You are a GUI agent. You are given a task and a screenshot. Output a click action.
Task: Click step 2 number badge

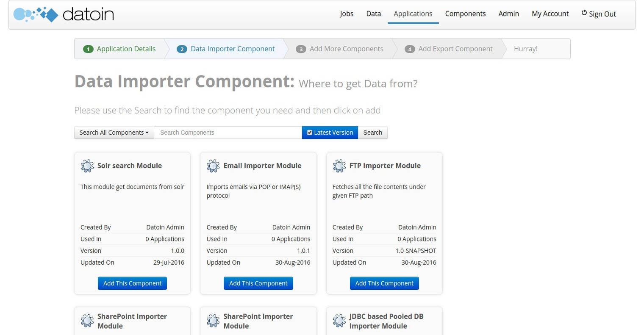tap(182, 49)
